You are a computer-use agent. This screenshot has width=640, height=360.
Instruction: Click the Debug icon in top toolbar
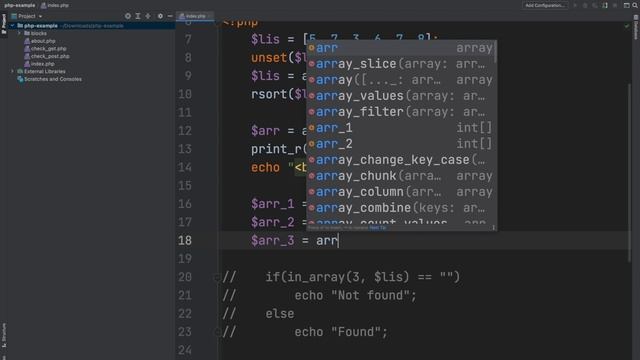(x=585, y=5)
